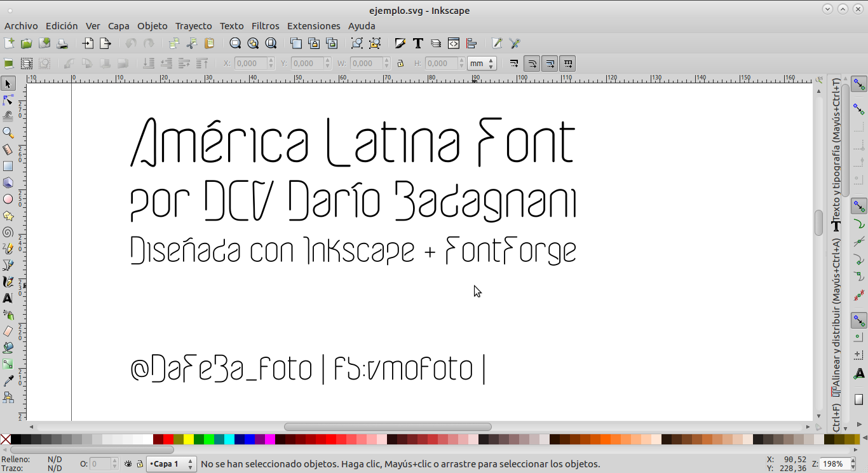Toggle current layer lock icon
The width and height of the screenshot is (868, 473).
[140, 464]
